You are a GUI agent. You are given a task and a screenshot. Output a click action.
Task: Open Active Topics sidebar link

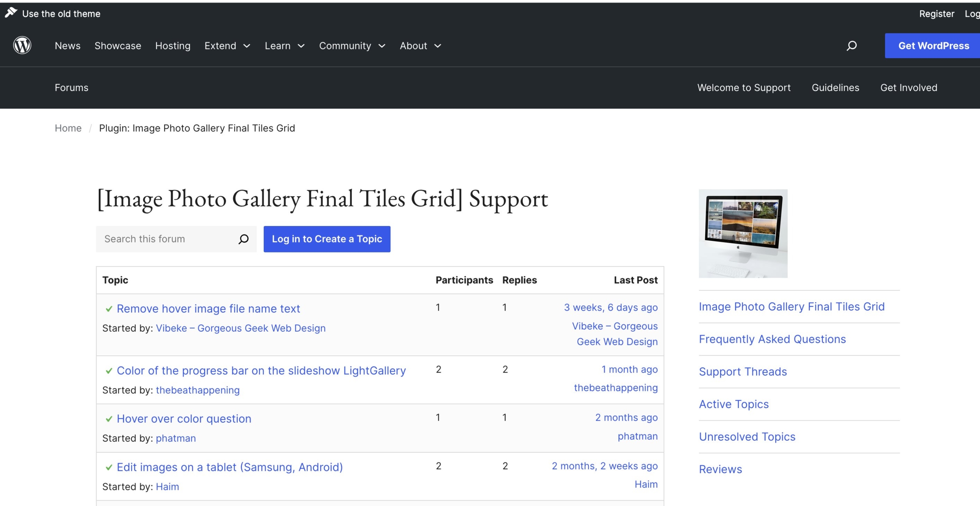(733, 404)
